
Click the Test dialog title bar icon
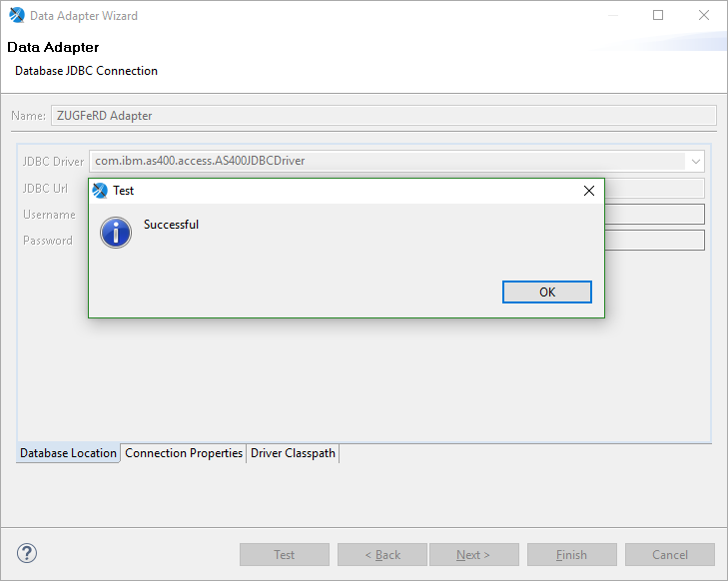pyautogui.click(x=100, y=191)
